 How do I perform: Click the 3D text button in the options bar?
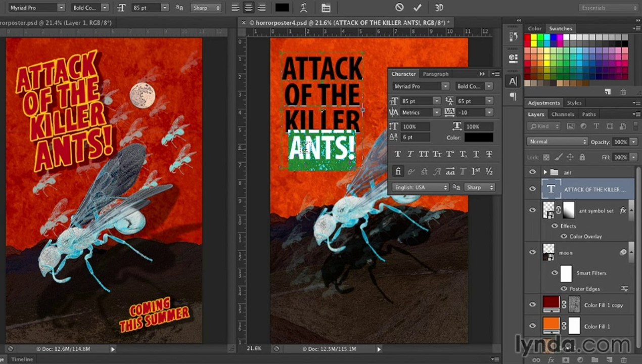tap(439, 8)
